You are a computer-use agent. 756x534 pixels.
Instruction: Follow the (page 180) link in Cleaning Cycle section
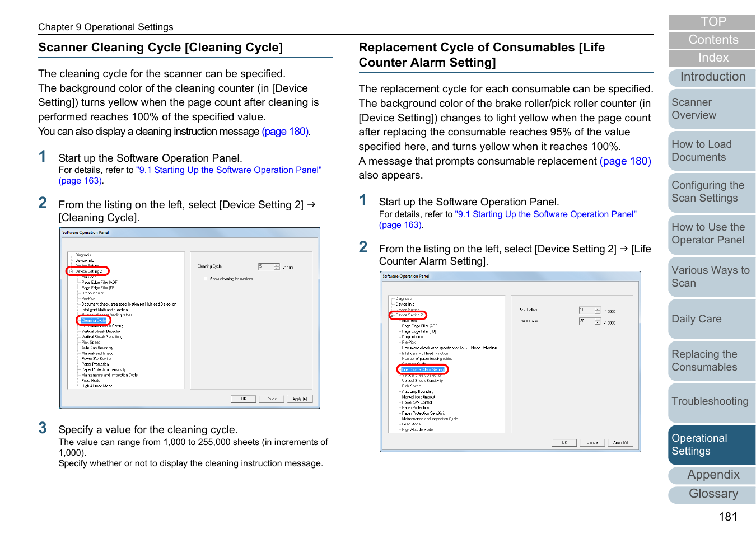[x=285, y=132]
